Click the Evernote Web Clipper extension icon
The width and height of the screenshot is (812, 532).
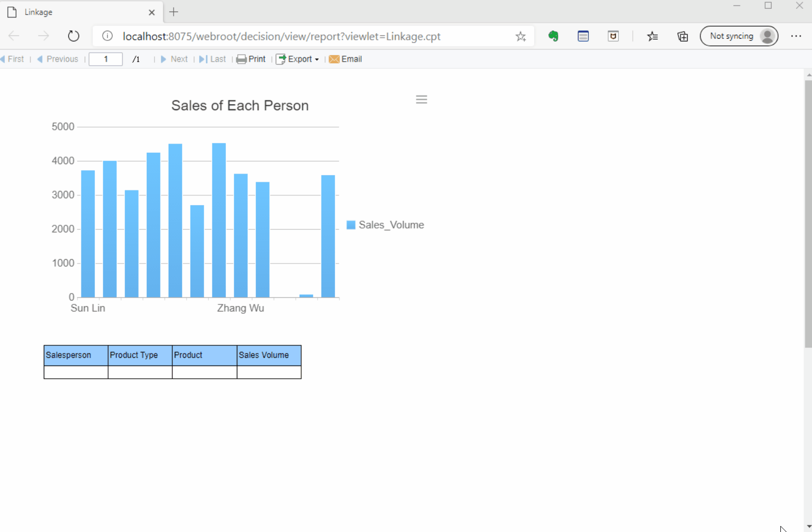click(x=553, y=36)
